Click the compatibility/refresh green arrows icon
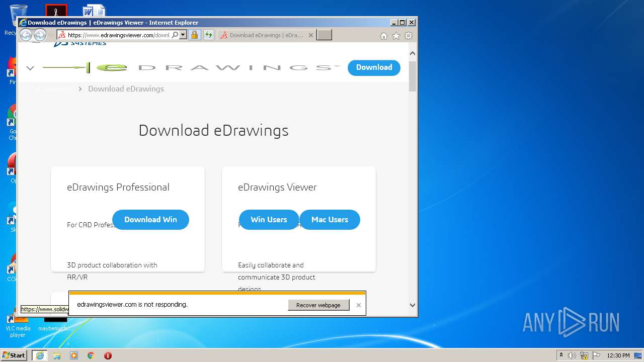The width and height of the screenshot is (644, 362). tap(209, 35)
